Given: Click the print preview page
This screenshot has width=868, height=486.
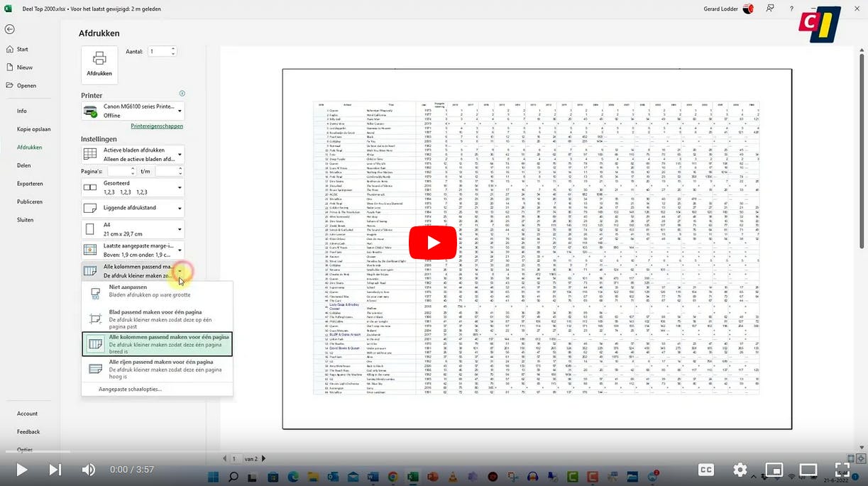Looking at the screenshot, I should (x=537, y=249).
